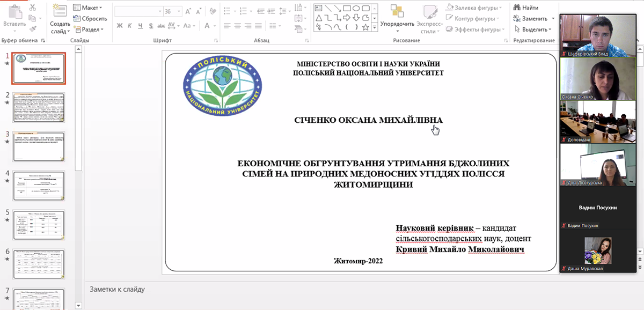This screenshot has height=310, width=644.
Task: Choose the five-point star shape
Action: point(367,27)
